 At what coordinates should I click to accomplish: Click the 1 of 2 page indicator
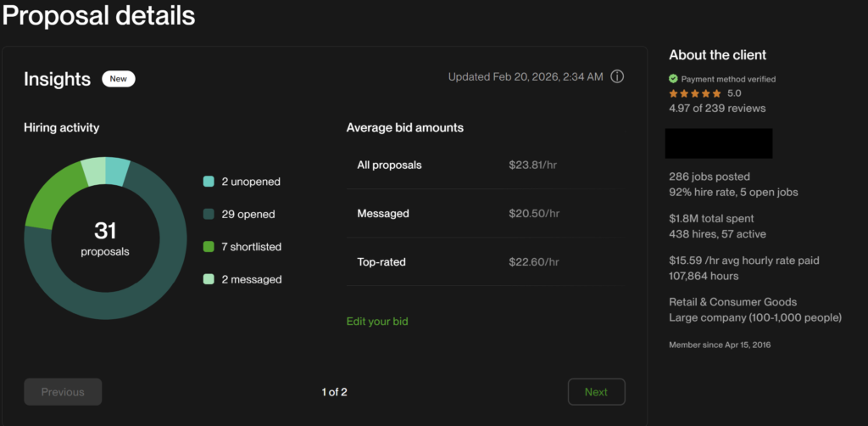334,392
